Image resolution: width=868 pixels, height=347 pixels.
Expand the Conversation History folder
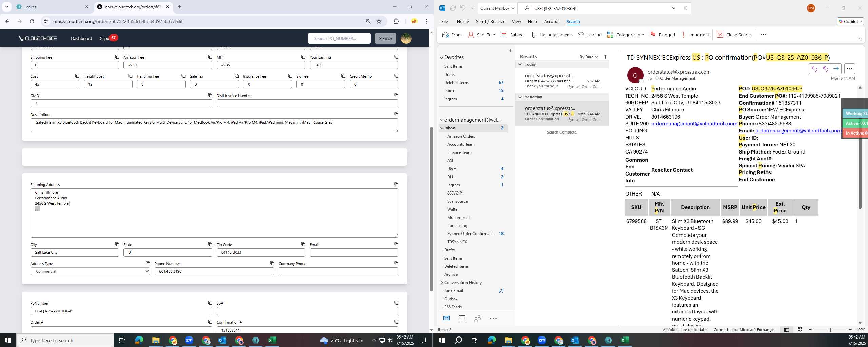click(442, 283)
